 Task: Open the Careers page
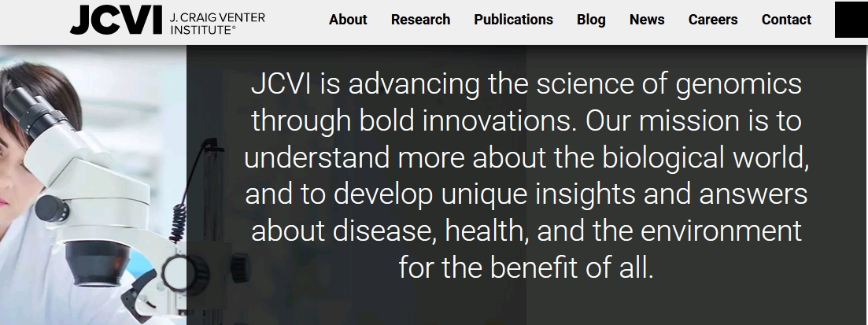click(x=712, y=20)
